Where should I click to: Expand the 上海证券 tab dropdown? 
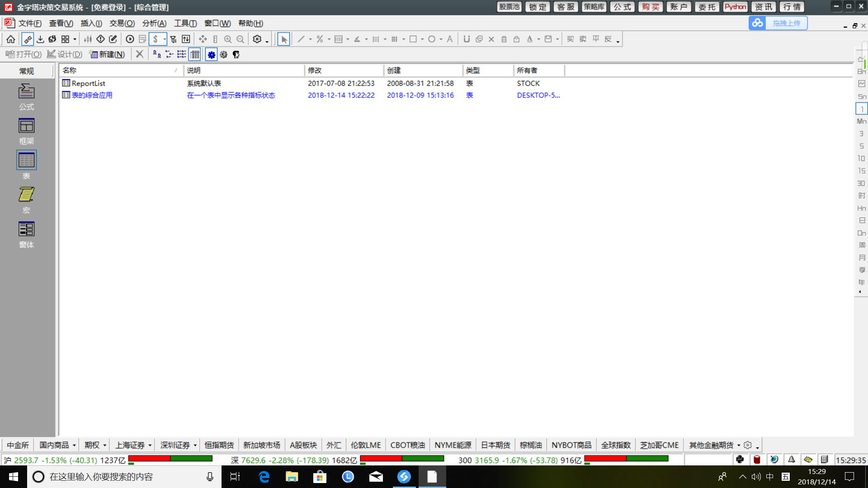click(150, 446)
